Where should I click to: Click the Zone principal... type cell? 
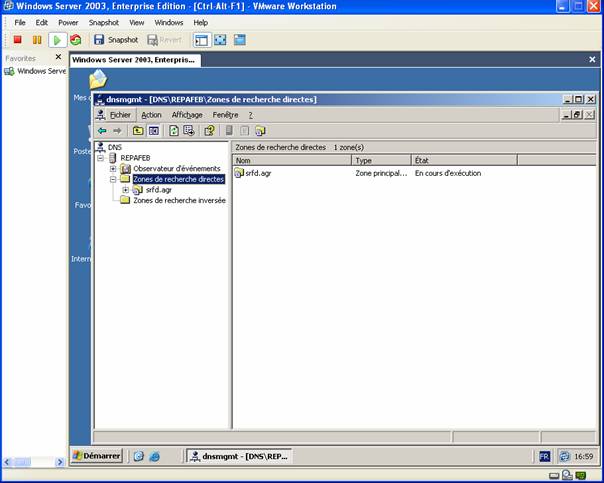click(381, 173)
